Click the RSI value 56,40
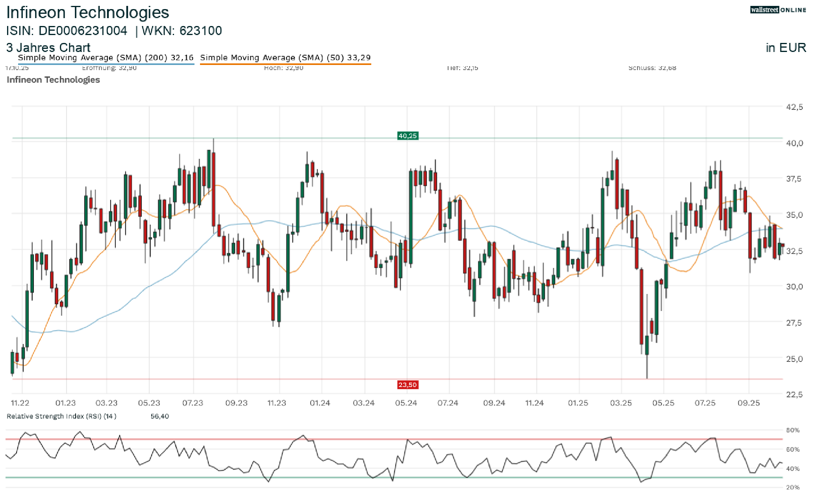Image resolution: width=813 pixels, height=504 pixels. pyautogui.click(x=159, y=416)
